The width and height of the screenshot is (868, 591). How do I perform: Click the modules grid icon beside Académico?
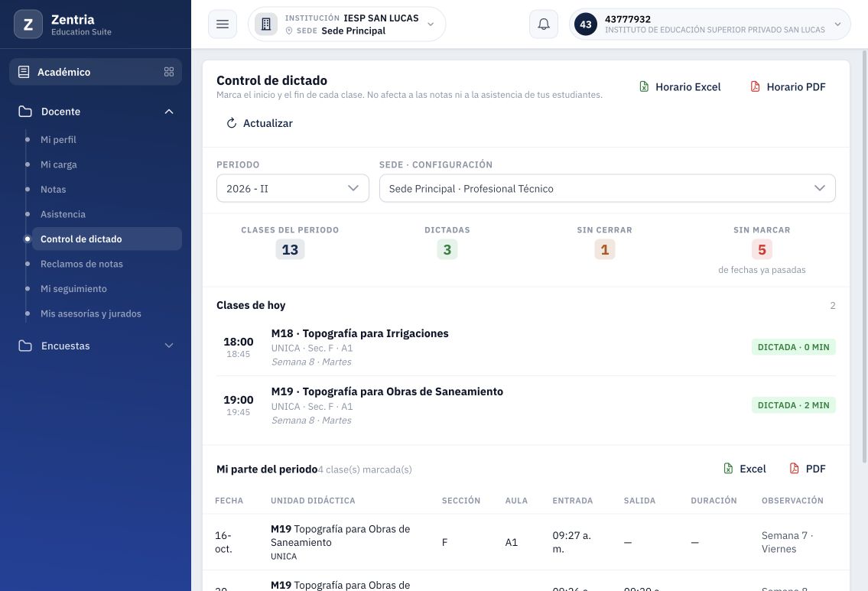tap(169, 72)
